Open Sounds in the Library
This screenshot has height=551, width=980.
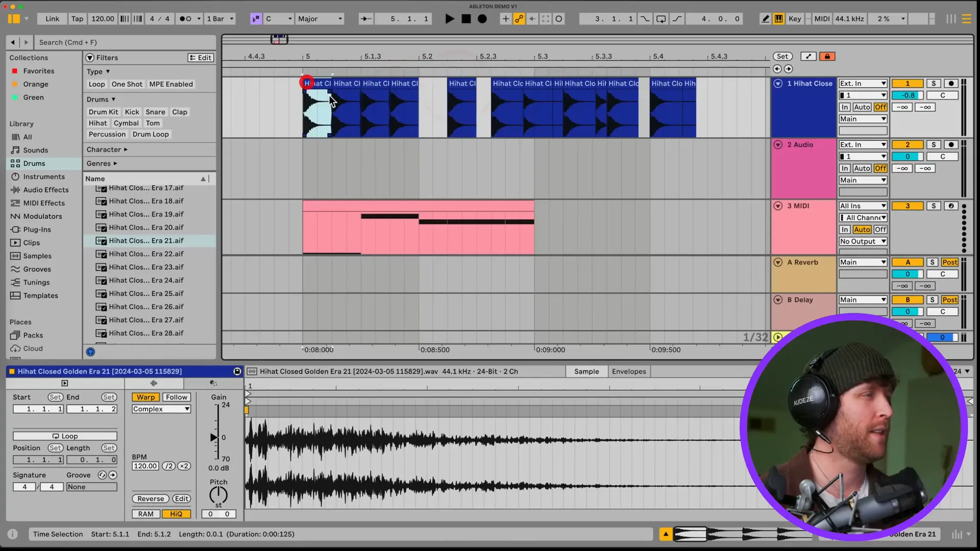[35, 150]
